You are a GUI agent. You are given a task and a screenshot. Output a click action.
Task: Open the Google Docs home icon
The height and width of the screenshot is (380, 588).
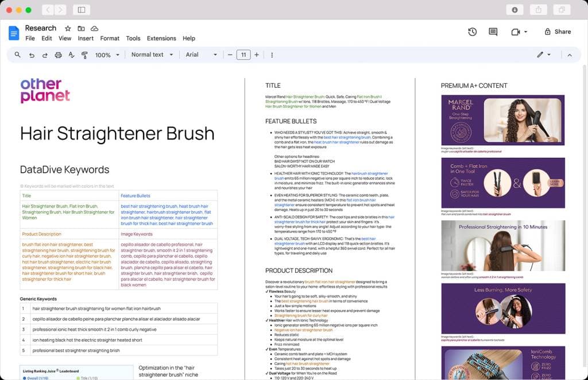(14, 33)
